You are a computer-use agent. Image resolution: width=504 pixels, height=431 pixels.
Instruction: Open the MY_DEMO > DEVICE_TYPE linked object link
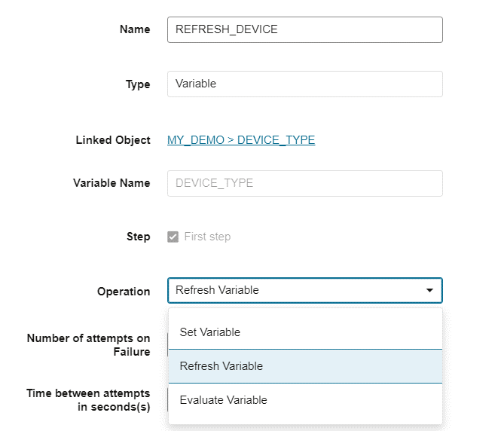[241, 140]
